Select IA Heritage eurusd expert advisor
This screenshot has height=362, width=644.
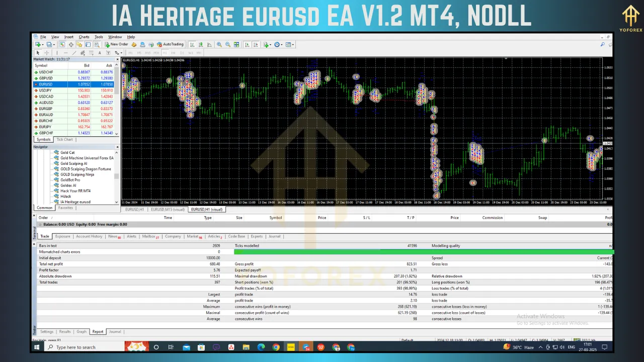[x=75, y=202]
